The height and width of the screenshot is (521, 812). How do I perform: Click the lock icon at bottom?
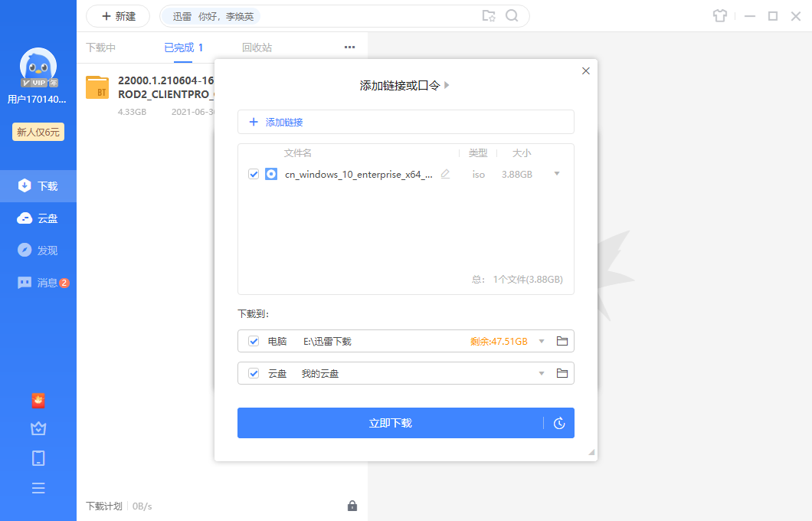pyautogui.click(x=352, y=506)
